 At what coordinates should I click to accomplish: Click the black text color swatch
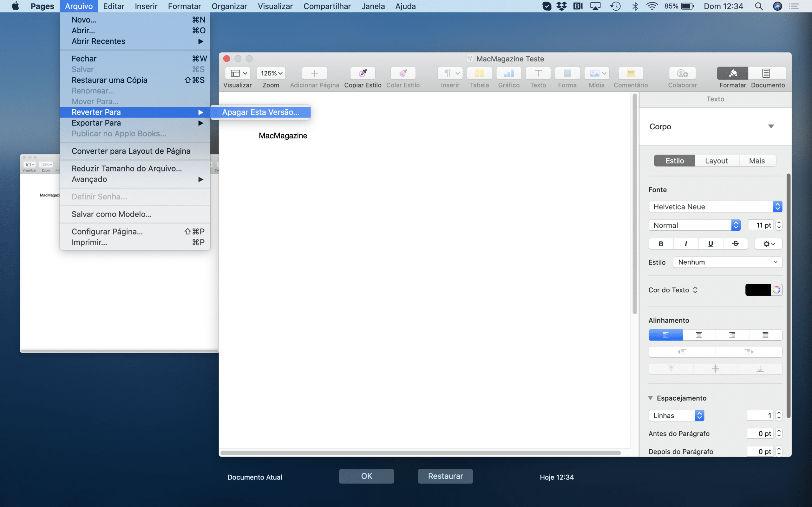(758, 290)
